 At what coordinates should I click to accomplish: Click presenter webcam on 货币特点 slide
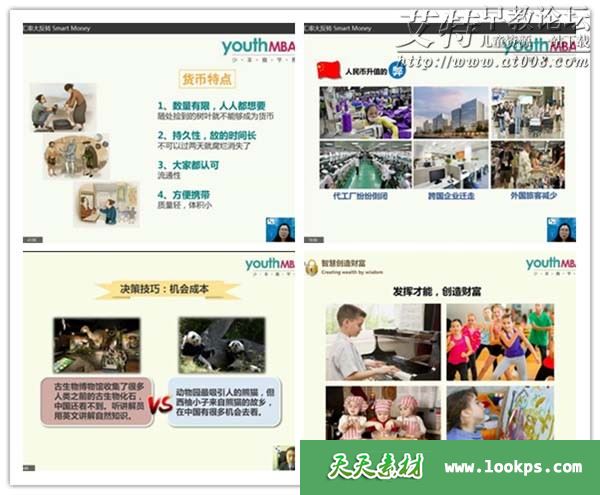pos(279,231)
